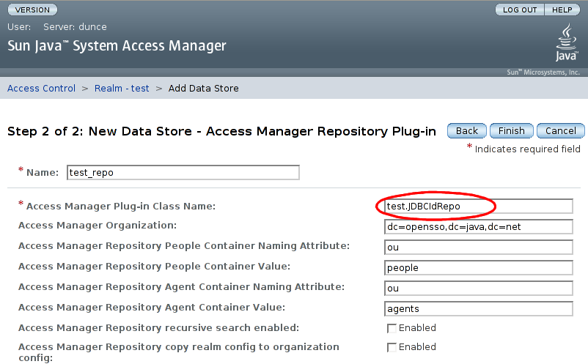
Task: Open the HELP button in the header
Action: (562, 10)
